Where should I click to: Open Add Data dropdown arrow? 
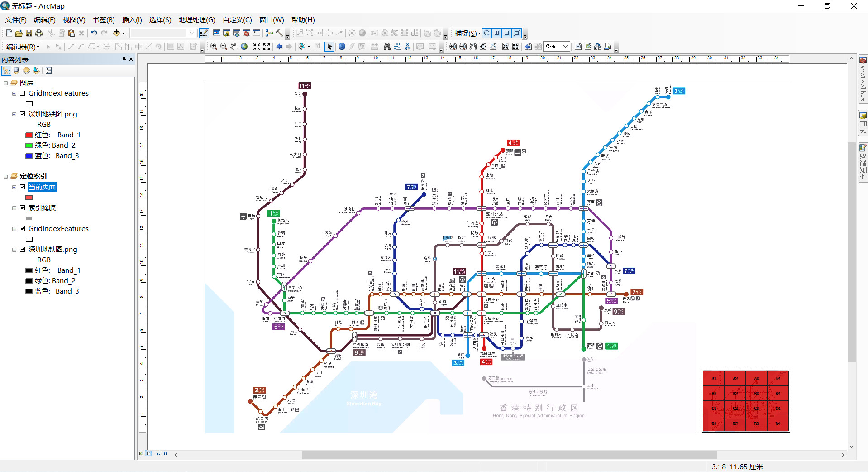[x=124, y=33]
